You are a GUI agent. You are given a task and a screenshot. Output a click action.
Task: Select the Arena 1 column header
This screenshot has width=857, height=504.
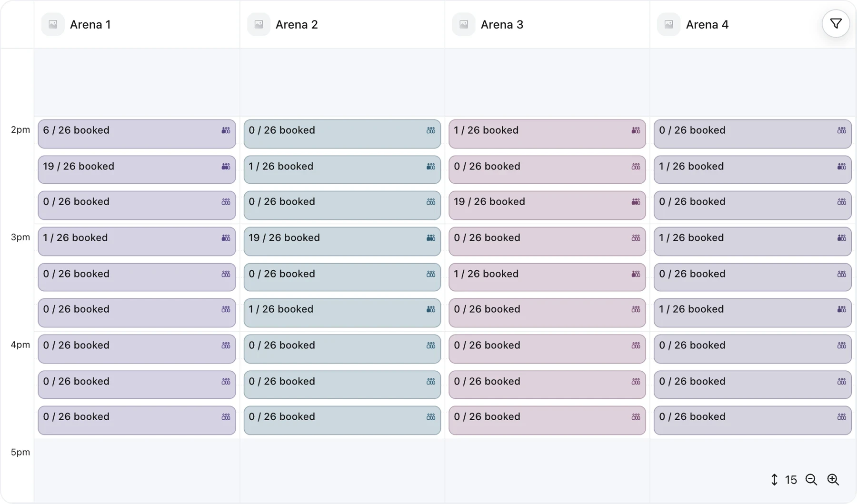click(137, 24)
